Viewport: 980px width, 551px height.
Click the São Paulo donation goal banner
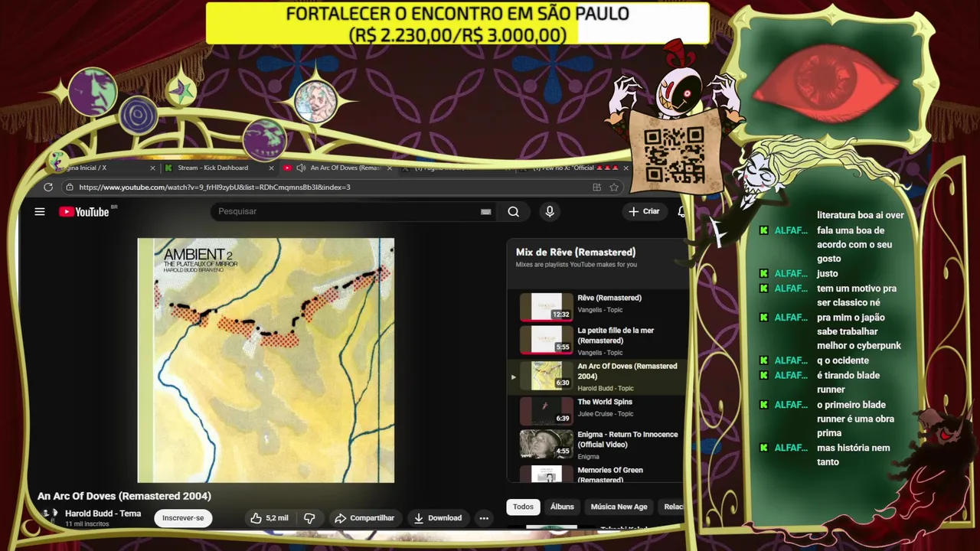pyautogui.click(x=458, y=24)
